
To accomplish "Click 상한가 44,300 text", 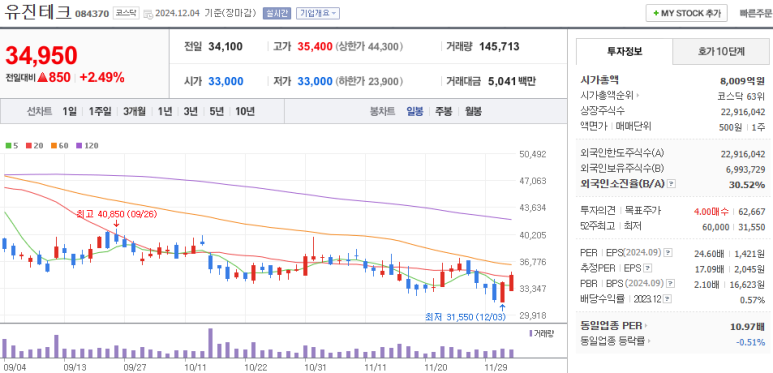I will point(370,47).
